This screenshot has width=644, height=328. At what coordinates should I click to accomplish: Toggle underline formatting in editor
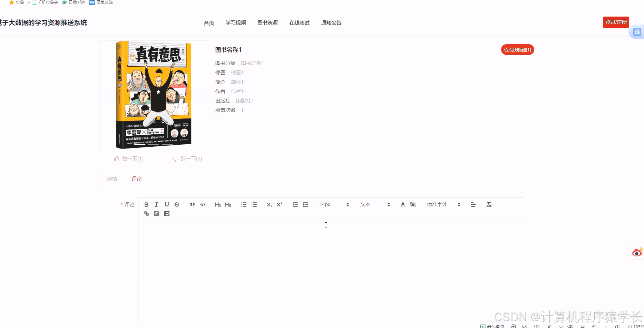[x=167, y=204]
